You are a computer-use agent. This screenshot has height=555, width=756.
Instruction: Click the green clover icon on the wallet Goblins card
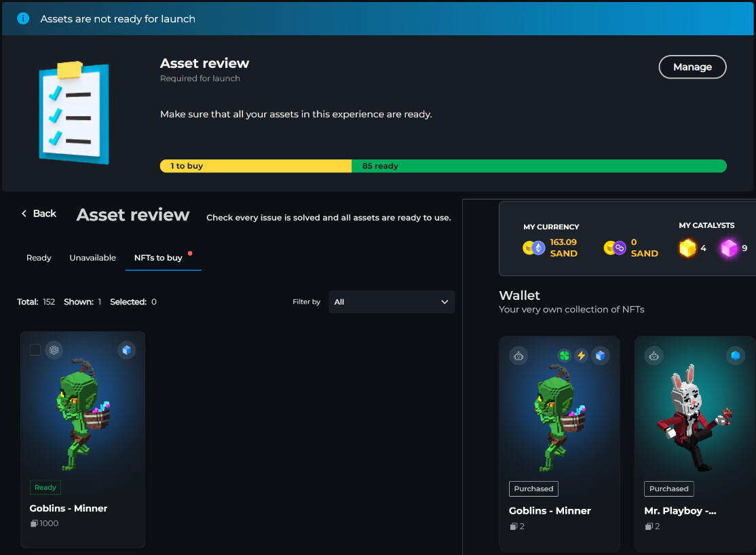tap(564, 356)
